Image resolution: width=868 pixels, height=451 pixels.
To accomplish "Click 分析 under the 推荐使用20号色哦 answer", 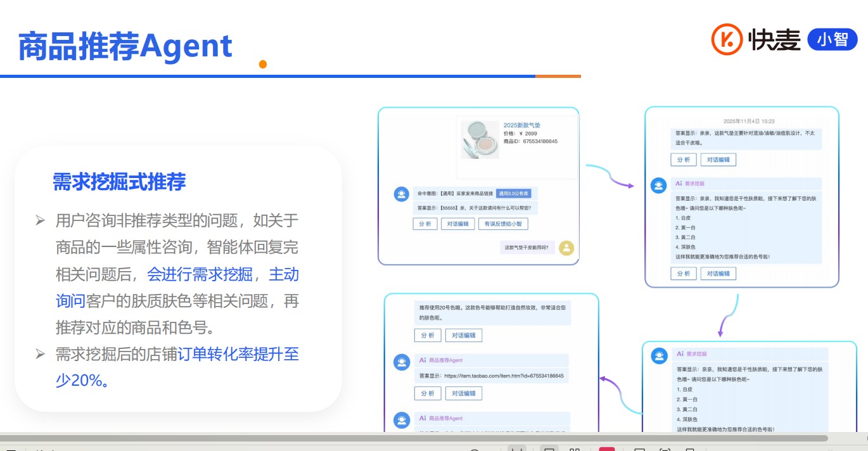I will pos(428,335).
